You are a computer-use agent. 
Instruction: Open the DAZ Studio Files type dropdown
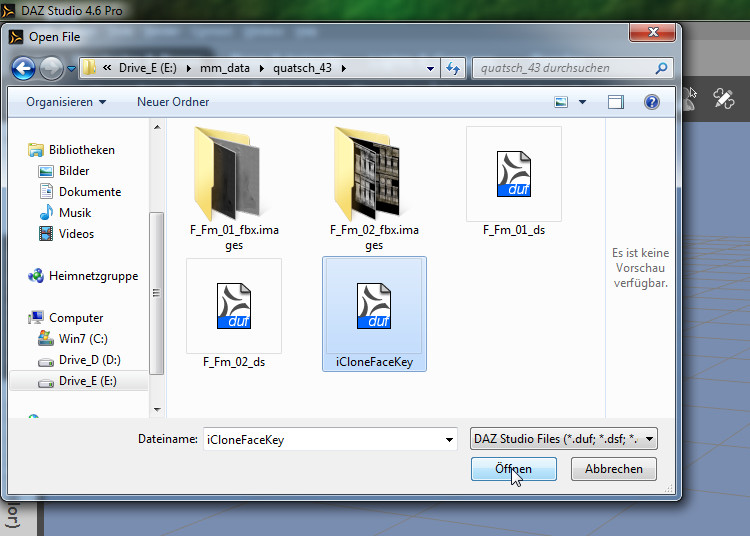coord(563,438)
